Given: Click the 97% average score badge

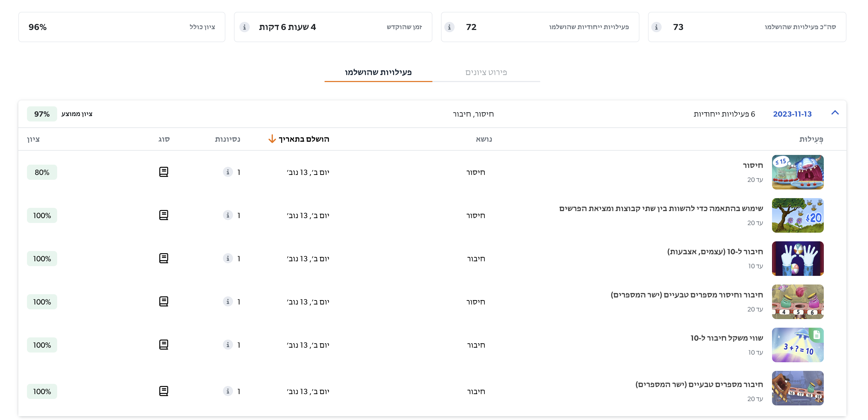Looking at the screenshot, I should point(42,114).
